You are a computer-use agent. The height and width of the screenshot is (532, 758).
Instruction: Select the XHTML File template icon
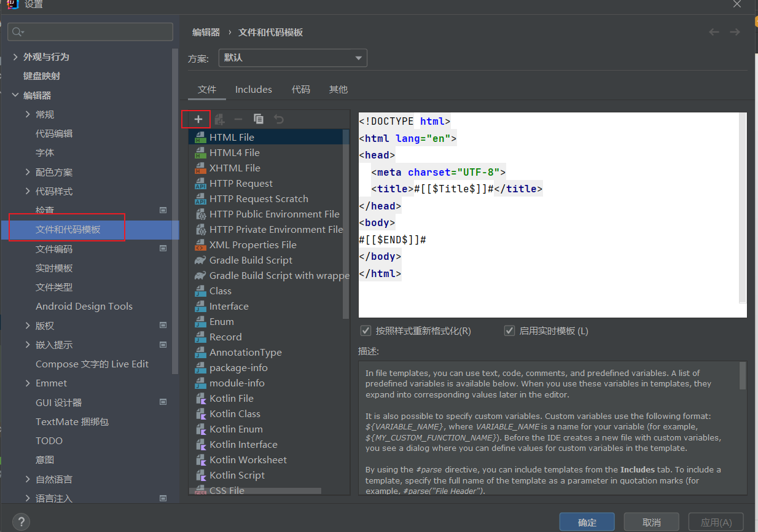click(200, 168)
